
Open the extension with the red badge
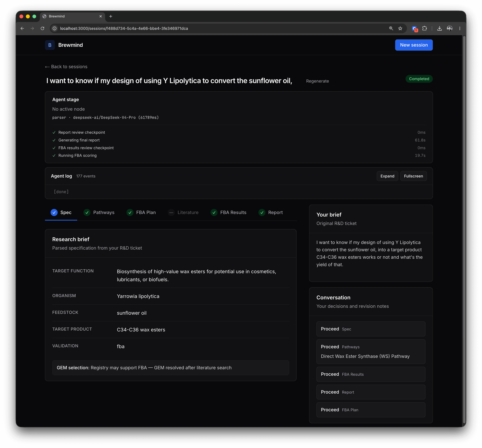[x=415, y=29]
